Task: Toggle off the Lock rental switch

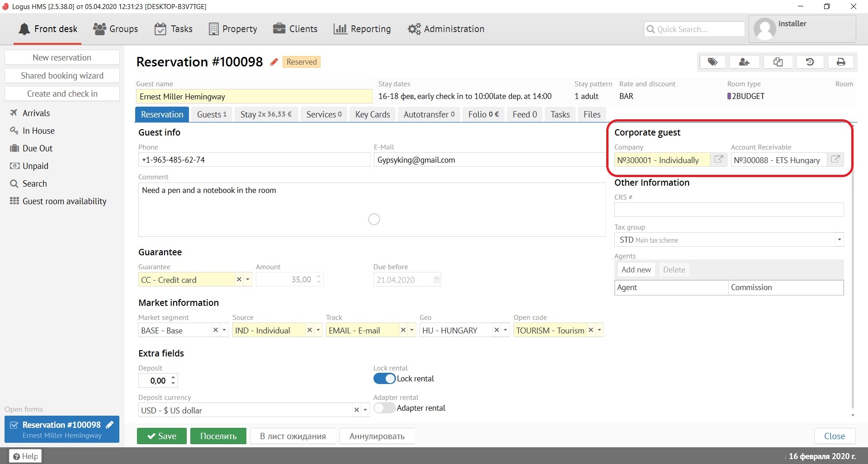Action: 384,379
